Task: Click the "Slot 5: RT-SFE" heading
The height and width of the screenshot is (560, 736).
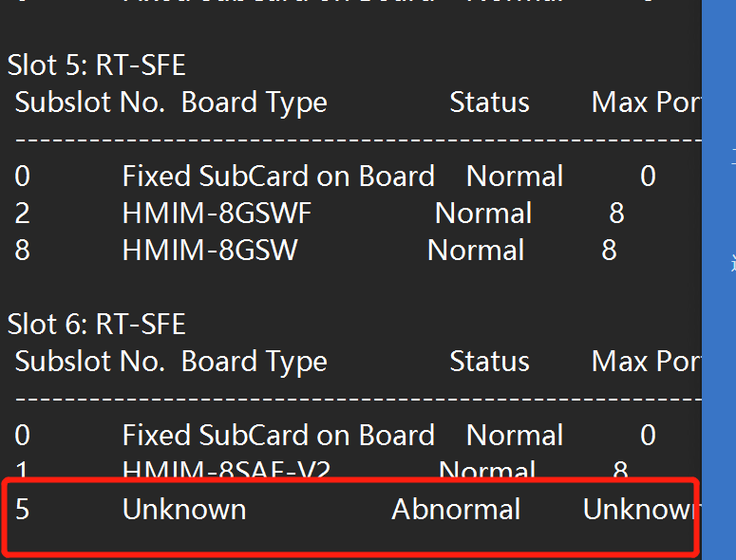Action: pyautogui.click(x=96, y=65)
